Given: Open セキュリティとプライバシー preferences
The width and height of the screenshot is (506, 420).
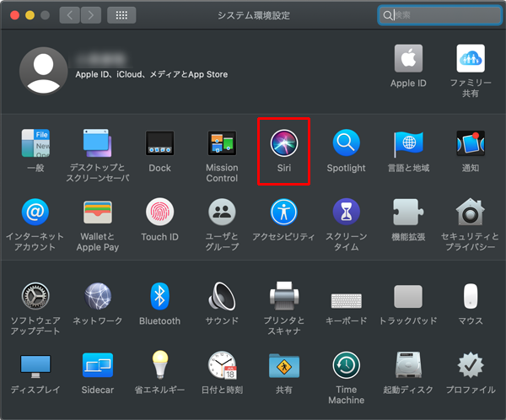Looking at the screenshot, I should click(x=471, y=212).
